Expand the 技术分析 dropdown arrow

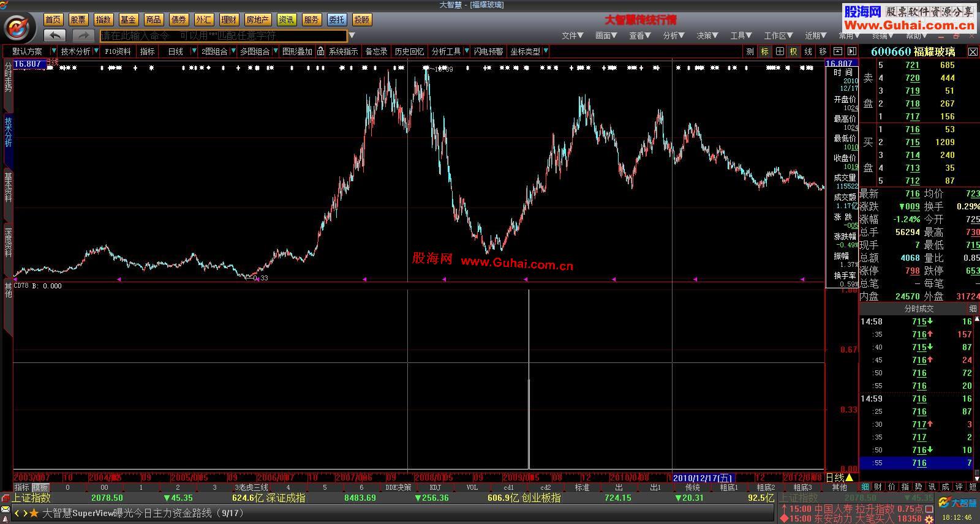[x=96, y=51]
